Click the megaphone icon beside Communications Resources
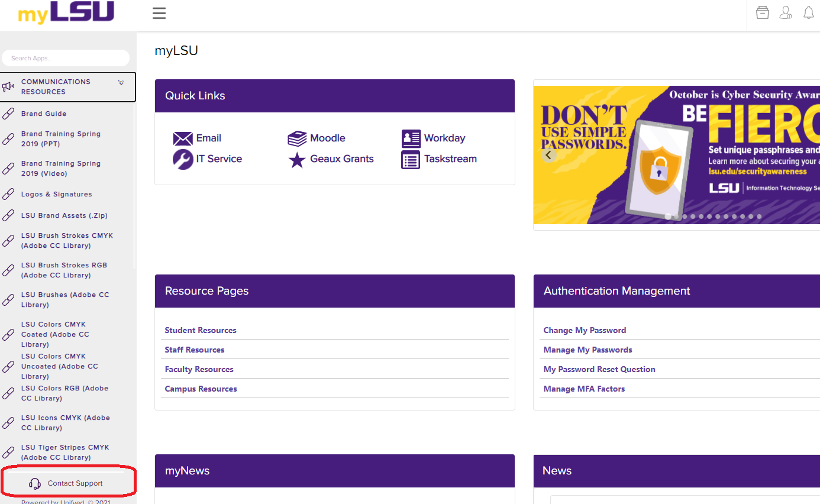Image resolution: width=820 pixels, height=504 pixels. click(8, 86)
